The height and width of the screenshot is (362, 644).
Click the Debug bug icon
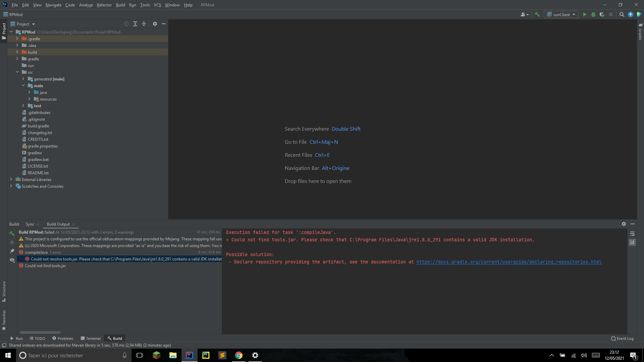click(593, 14)
